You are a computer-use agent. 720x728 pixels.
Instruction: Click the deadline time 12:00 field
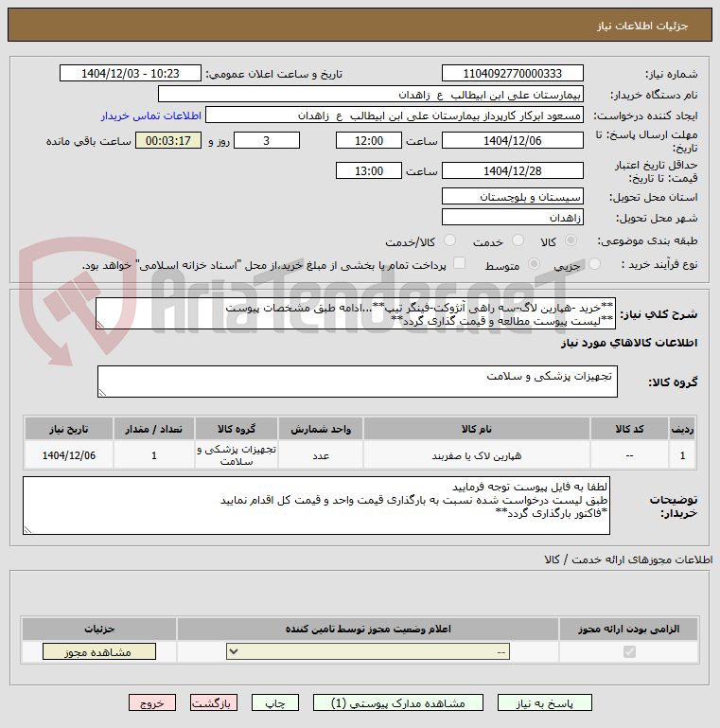coord(369,140)
